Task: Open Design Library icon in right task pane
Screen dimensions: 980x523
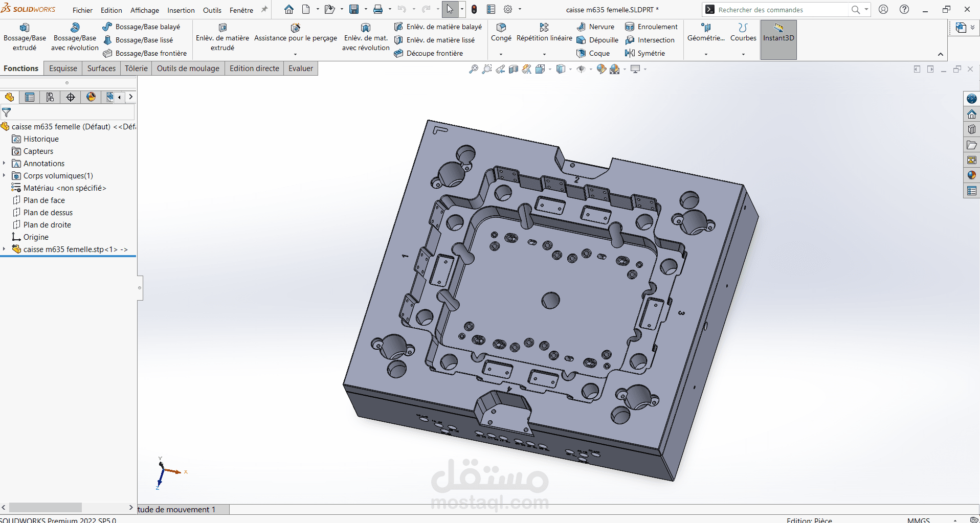Action: coord(972,129)
